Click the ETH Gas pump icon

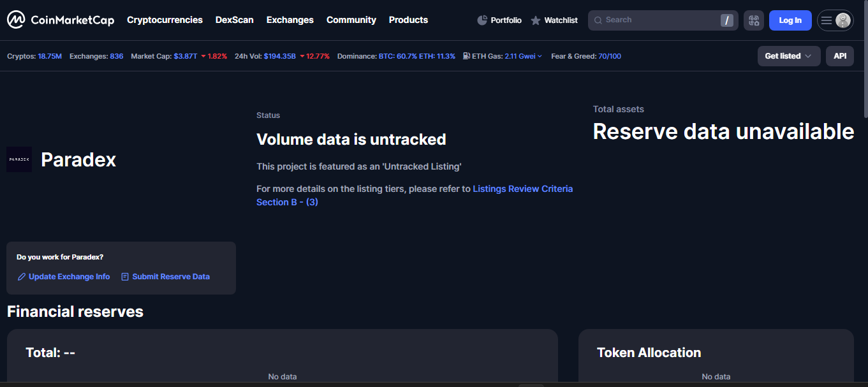(466, 56)
